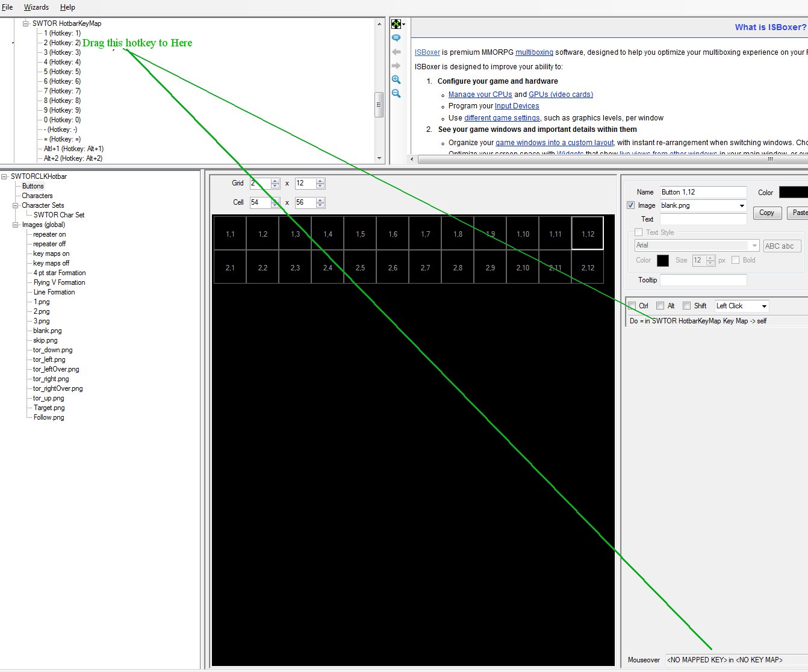Click the Copy button
808x672 pixels.
pos(767,213)
